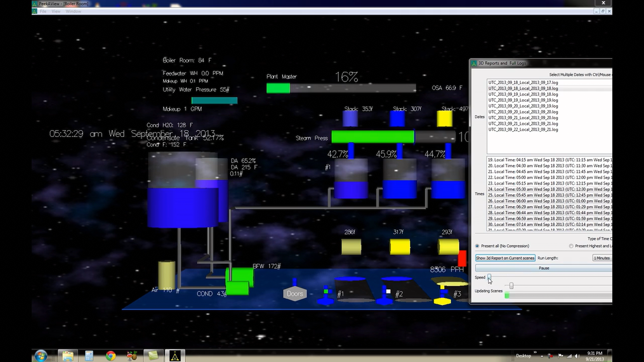This screenshot has height=362, width=644.
Task: Open the volume speaker tray icon
Action: tap(577, 356)
